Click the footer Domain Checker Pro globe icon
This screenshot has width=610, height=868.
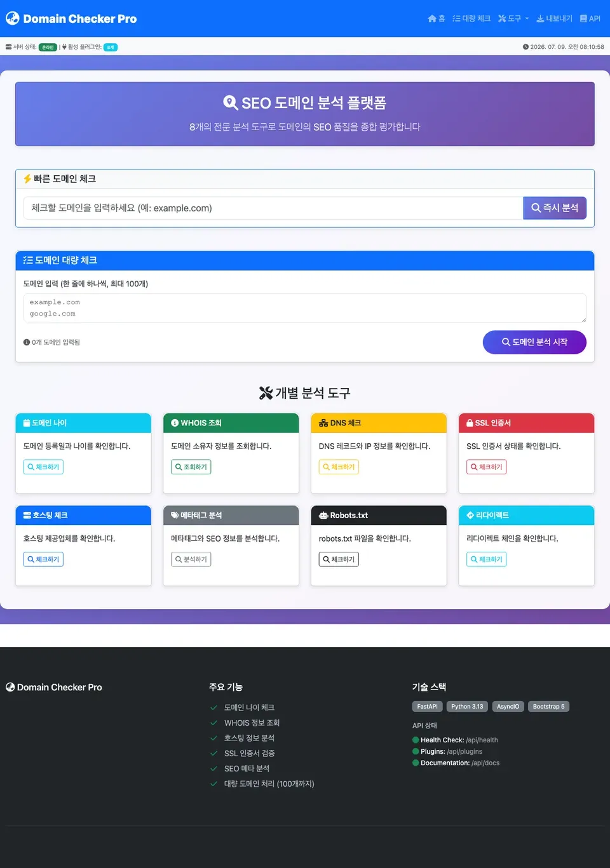coord(10,687)
